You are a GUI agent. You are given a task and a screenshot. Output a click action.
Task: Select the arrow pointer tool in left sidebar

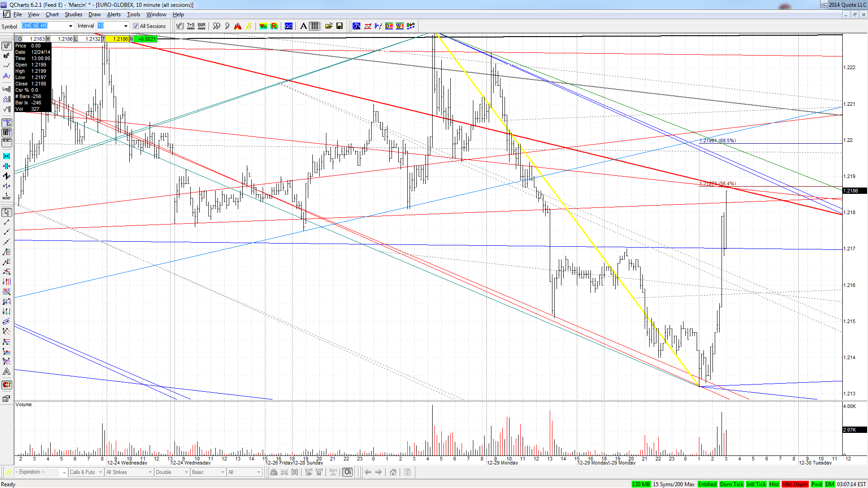(7, 212)
